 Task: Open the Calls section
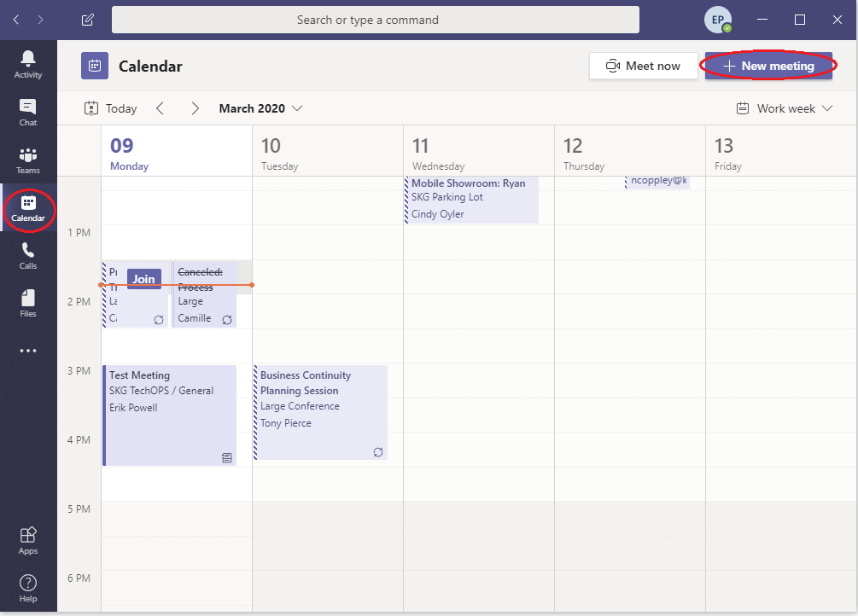[28, 255]
